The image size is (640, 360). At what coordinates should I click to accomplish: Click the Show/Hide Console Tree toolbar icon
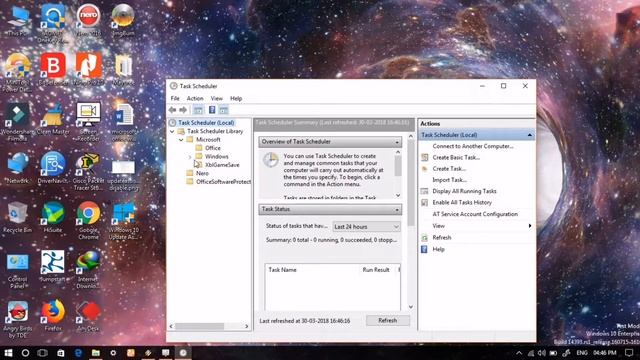(198, 110)
